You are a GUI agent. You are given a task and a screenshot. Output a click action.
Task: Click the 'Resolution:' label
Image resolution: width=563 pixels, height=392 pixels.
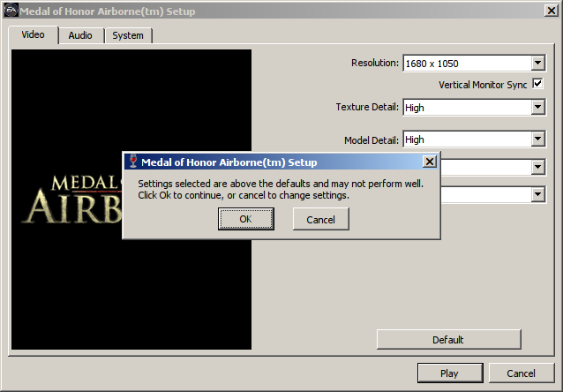(x=375, y=63)
